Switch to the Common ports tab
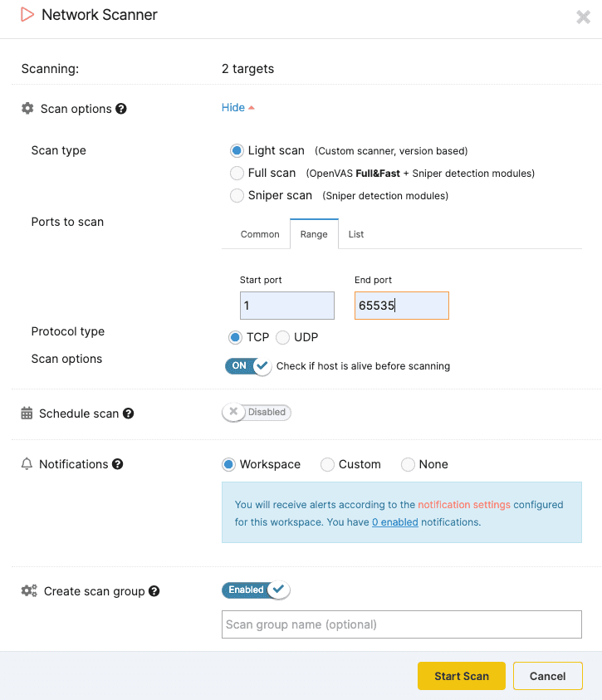This screenshot has width=602, height=700. (259, 234)
